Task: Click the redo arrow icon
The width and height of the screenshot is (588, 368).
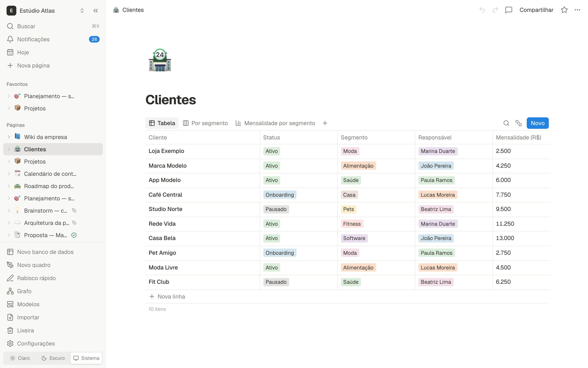Action: pos(495,10)
